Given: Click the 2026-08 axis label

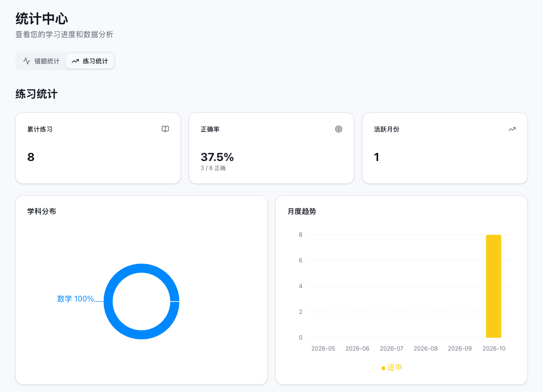Looking at the screenshot, I should (426, 348).
